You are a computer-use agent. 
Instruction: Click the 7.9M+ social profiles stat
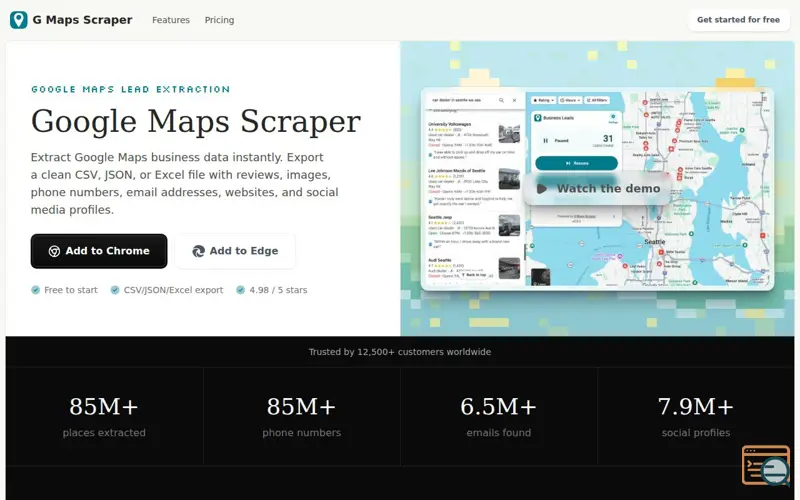coord(696,416)
